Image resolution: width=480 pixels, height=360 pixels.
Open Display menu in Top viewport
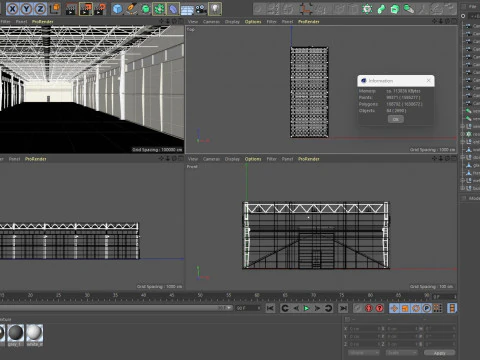click(232, 22)
